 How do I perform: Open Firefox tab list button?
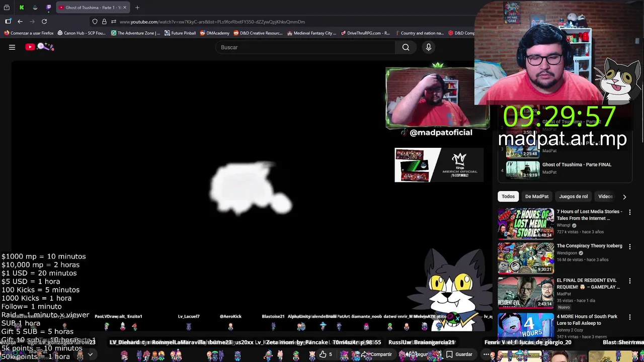coord(7,8)
